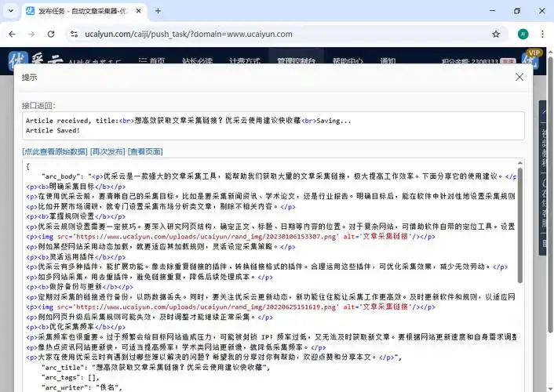Open the 点此查看原始数据 link

tap(55, 151)
